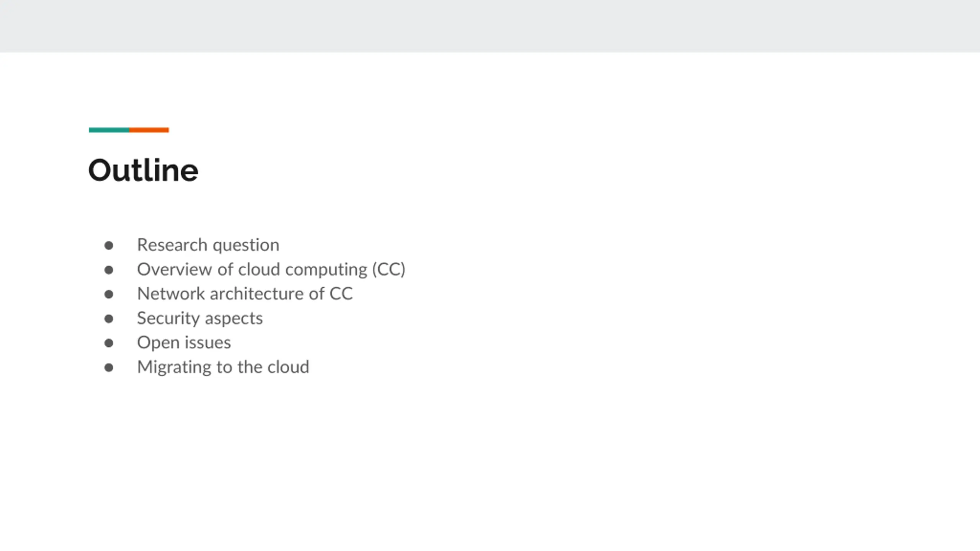Click the bullet dot beside Research question
The height and width of the screenshot is (551, 980).
pyautogui.click(x=109, y=245)
